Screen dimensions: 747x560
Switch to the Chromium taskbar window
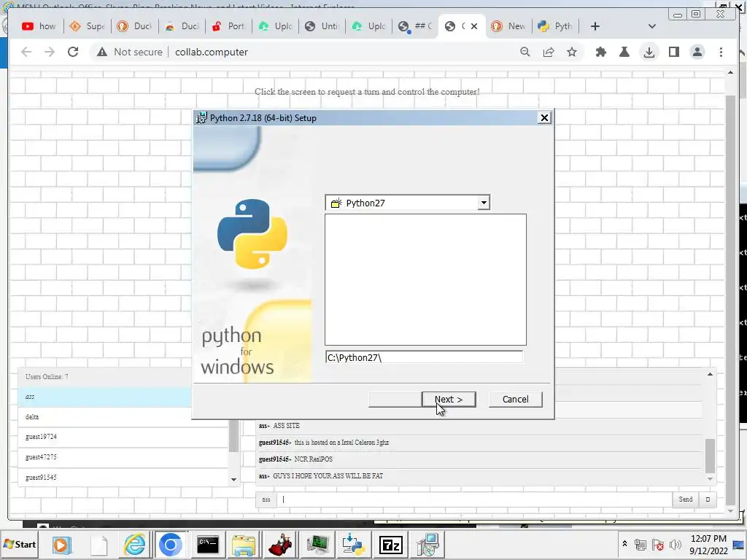(x=170, y=545)
